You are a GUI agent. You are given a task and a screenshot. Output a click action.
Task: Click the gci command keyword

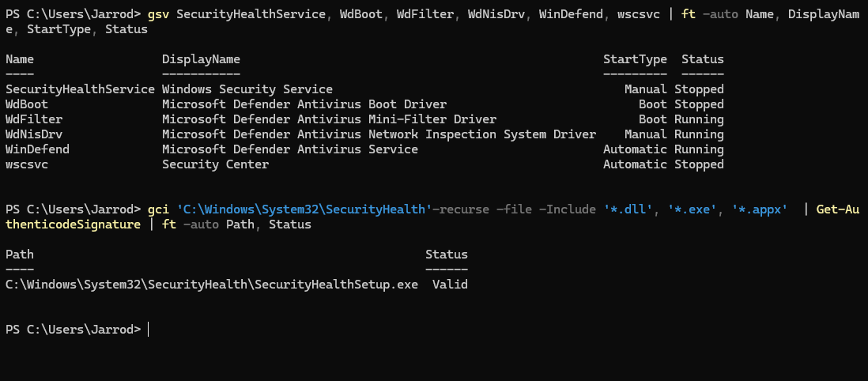point(158,209)
